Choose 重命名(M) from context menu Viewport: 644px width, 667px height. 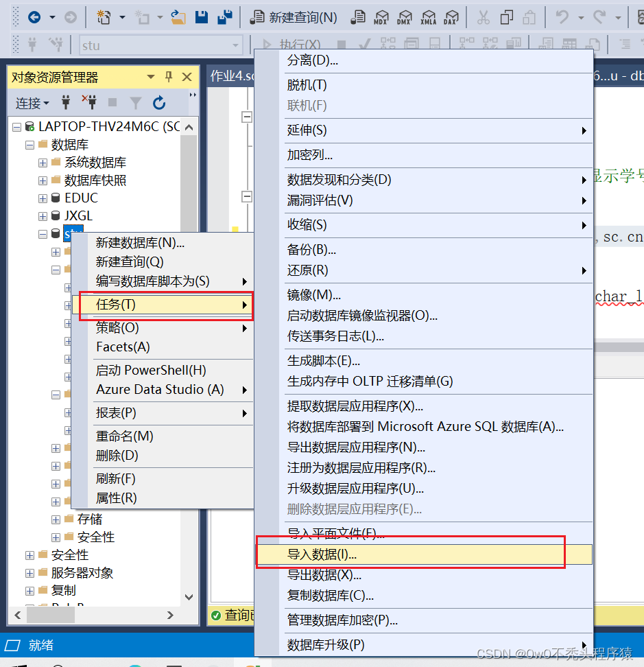click(163, 436)
